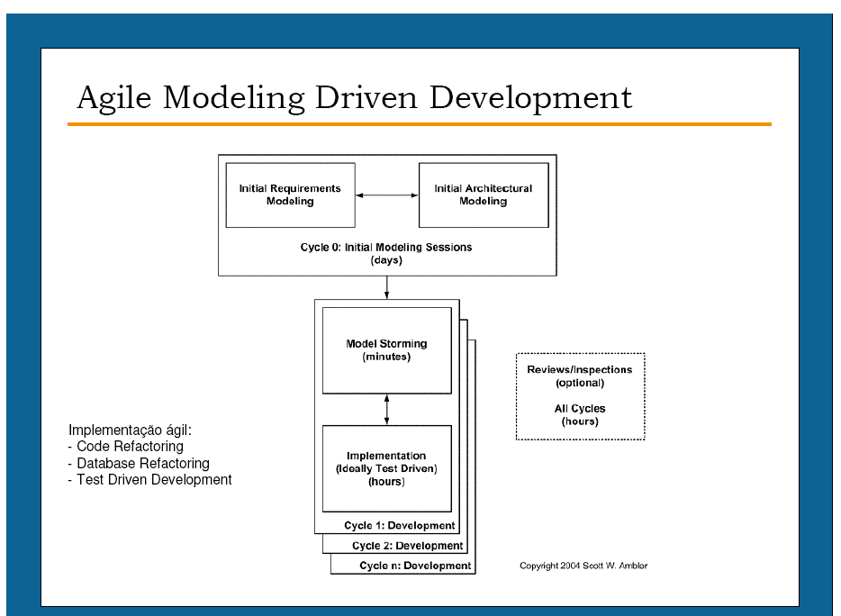Viewport: 841px width, 616px height.
Task: Click the '- Database Refactoring' bullet
Action: [139, 463]
